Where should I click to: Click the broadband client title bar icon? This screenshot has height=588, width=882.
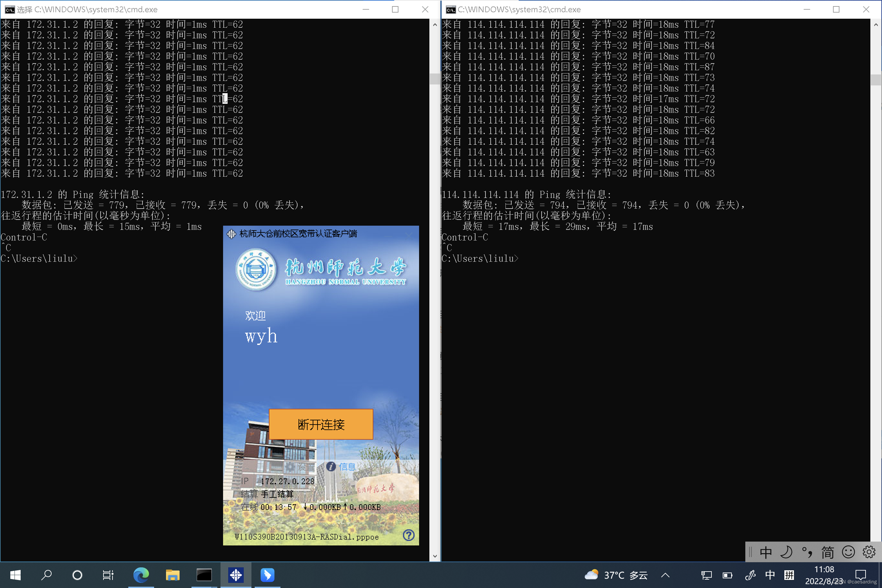pyautogui.click(x=231, y=234)
